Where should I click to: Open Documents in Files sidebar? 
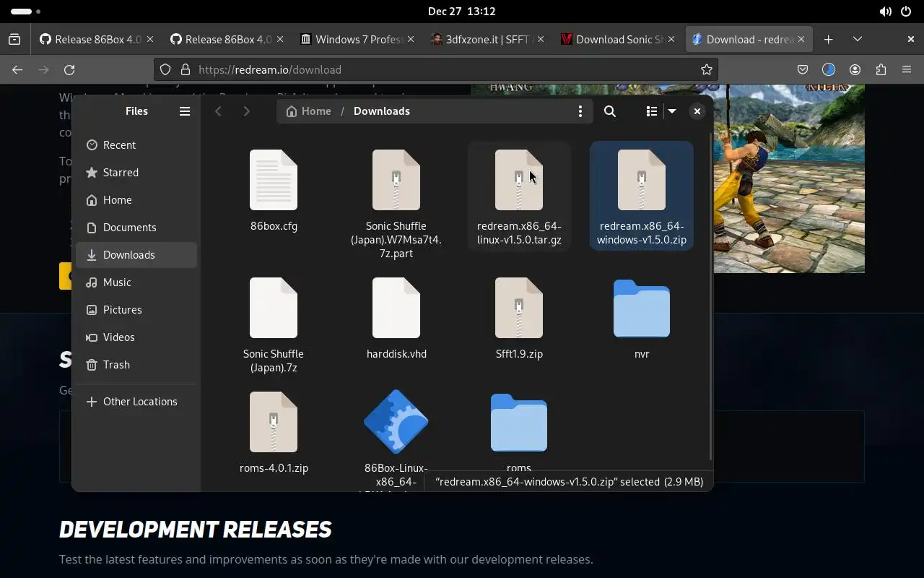pos(136,228)
